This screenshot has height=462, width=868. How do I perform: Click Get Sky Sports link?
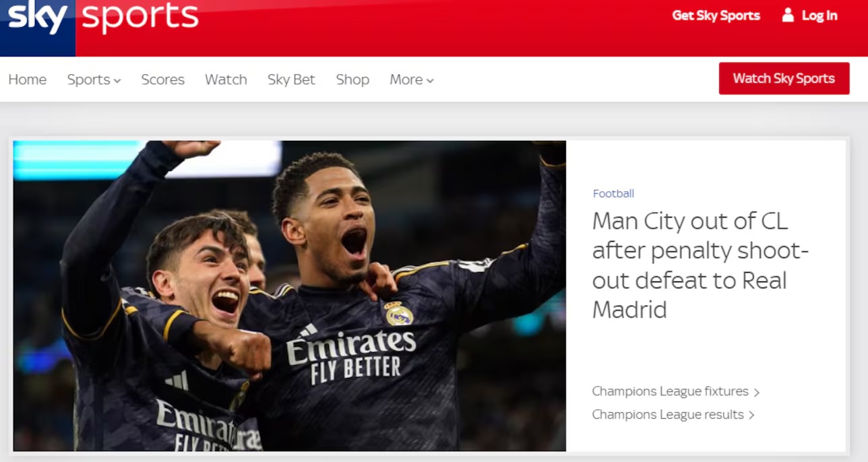[x=716, y=15]
